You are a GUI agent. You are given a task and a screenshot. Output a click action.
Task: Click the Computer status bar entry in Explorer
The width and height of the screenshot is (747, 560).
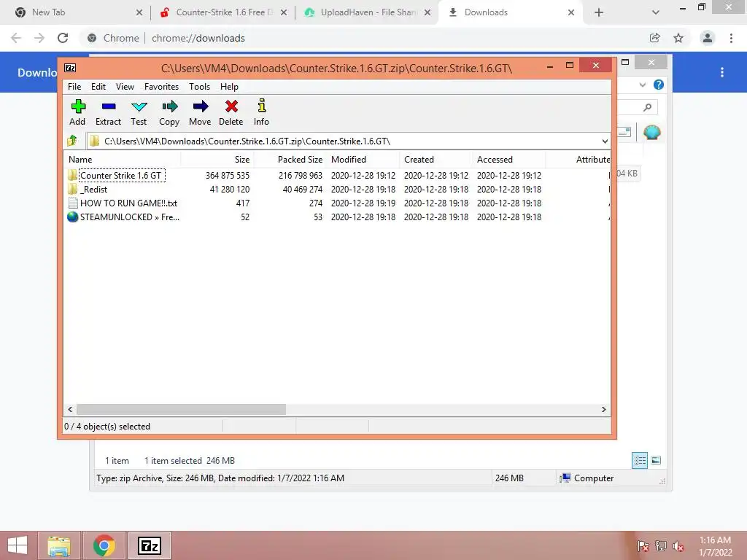(x=587, y=478)
